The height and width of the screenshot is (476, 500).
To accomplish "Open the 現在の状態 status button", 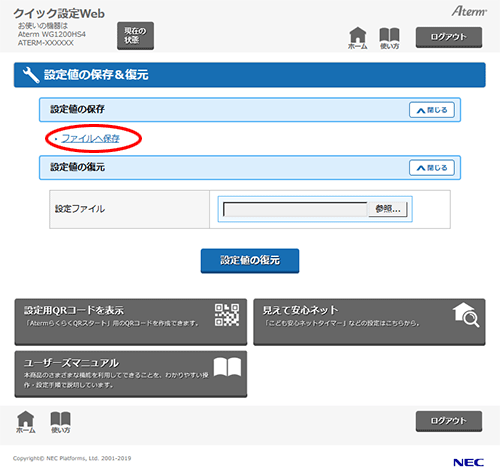I will 135,36.
